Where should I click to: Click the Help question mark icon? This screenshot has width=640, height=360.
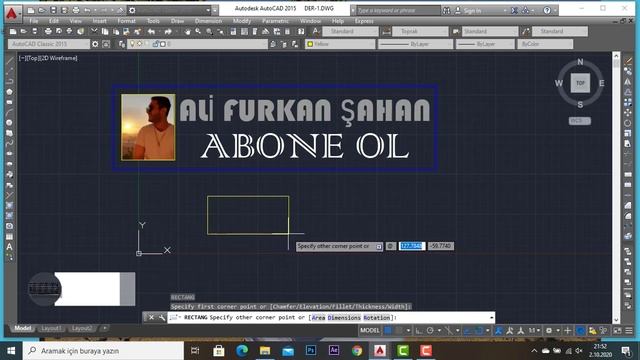[x=547, y=10]
